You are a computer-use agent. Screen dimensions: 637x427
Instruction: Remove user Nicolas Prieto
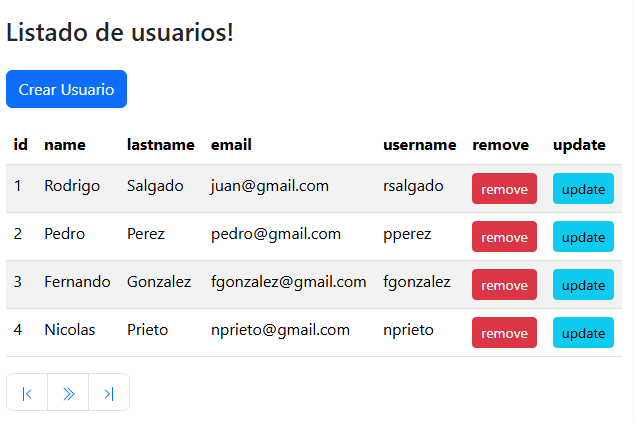[x=504, y=333]
